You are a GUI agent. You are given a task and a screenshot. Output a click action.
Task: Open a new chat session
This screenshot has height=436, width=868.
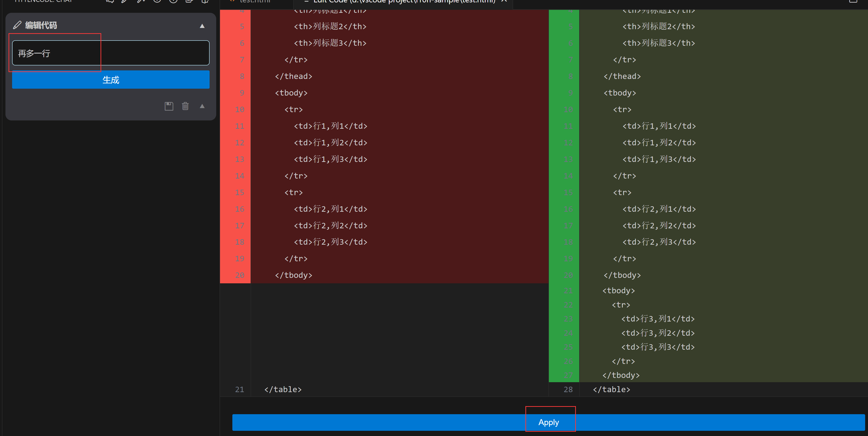[110, 1]
